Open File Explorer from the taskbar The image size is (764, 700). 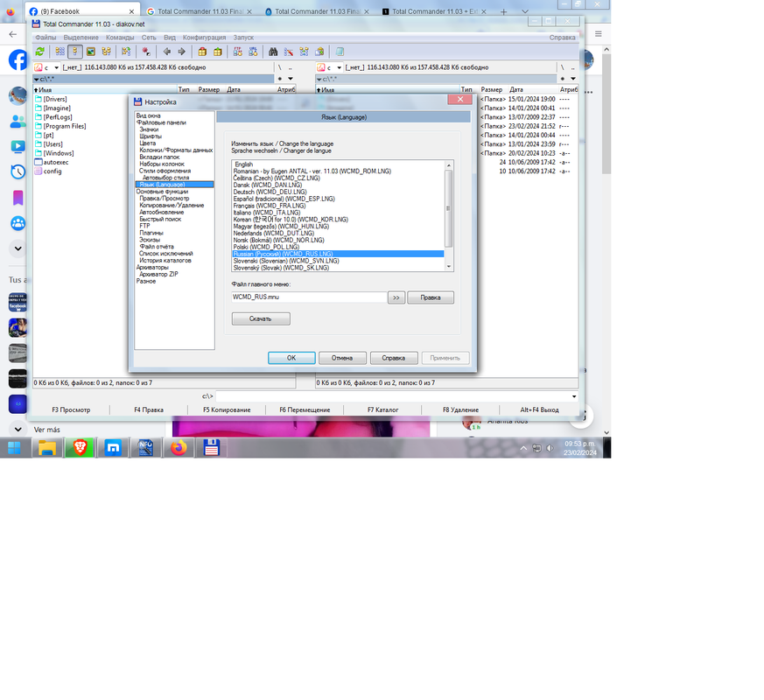[47, 448]
